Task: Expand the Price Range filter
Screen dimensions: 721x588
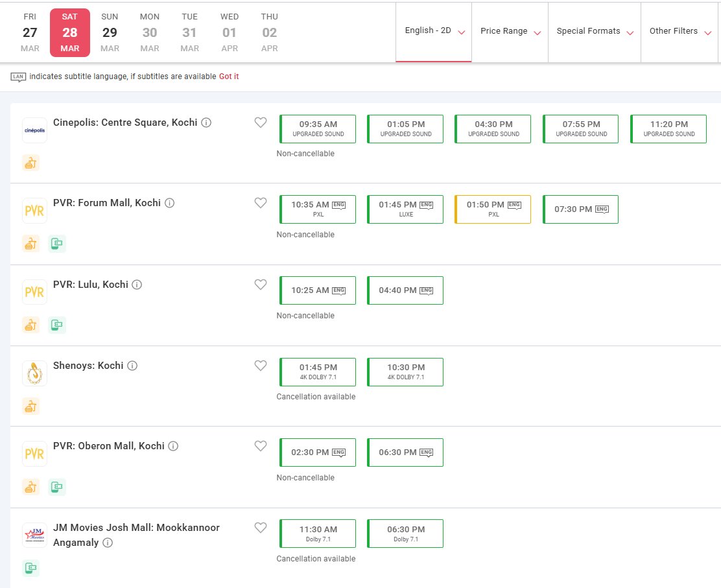Action: [510, 31]
